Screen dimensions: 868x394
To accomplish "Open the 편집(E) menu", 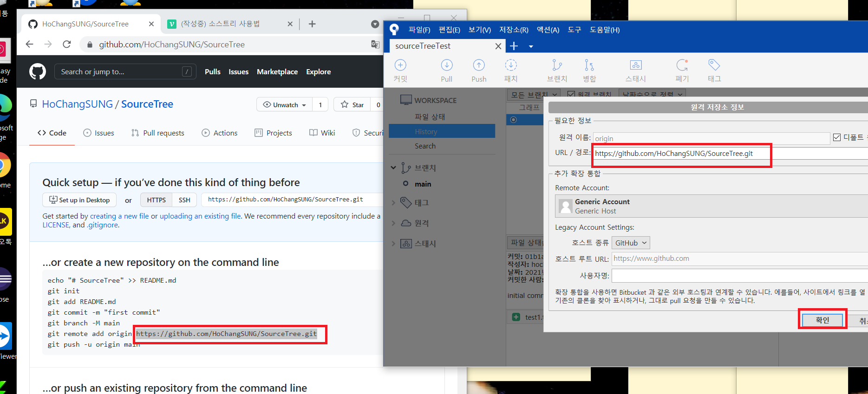I will (450, 30).
